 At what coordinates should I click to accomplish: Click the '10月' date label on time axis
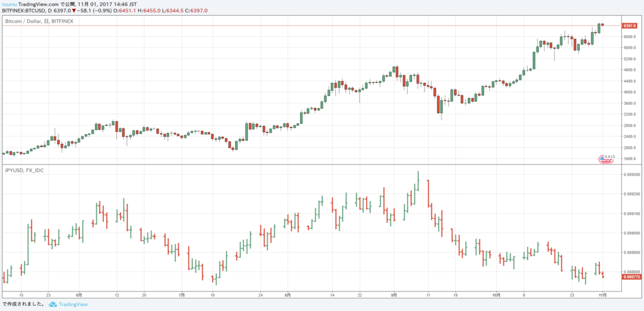[x=497, y=295]
